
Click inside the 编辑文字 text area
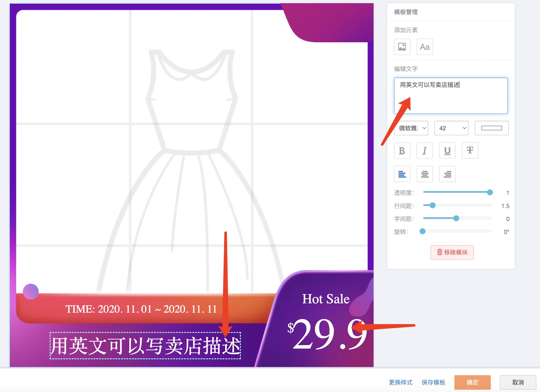tap(451, 96)
